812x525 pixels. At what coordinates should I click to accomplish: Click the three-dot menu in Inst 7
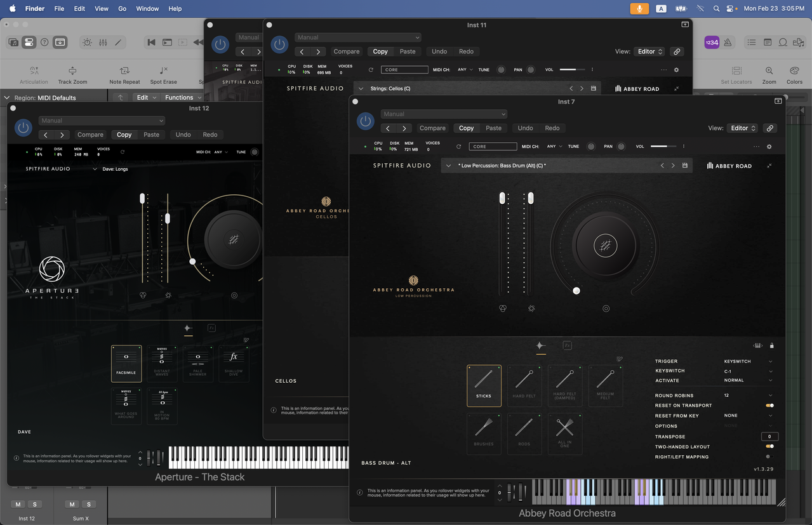pyautogui.click(x=756, y=147)
